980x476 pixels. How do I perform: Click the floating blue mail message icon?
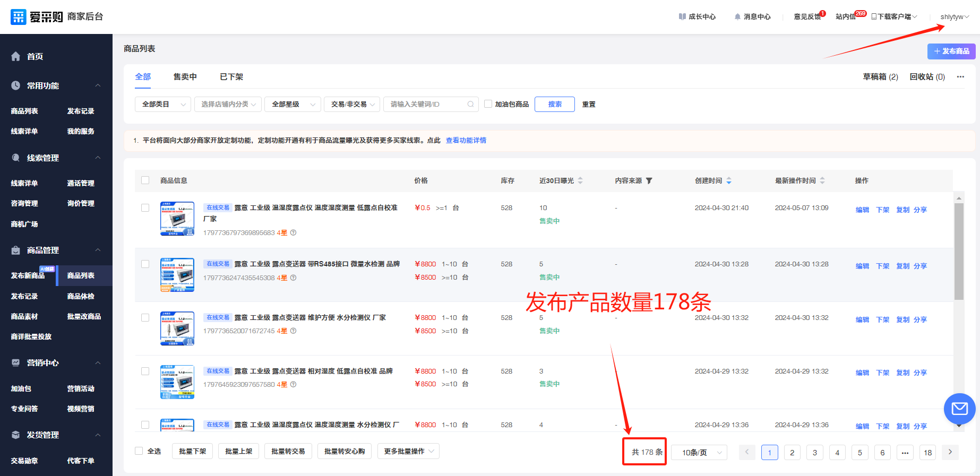click(x=959, y=409)
